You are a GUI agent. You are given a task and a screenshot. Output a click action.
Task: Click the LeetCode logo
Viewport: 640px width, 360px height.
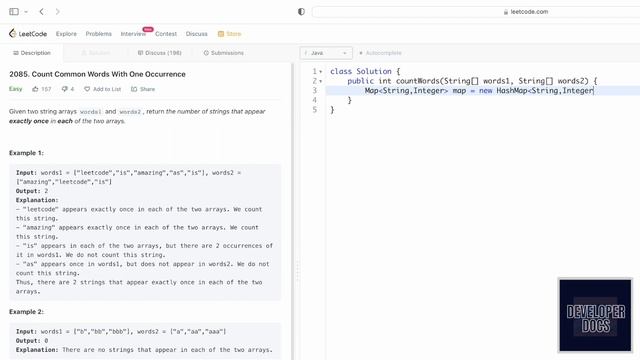pos(28,34)
